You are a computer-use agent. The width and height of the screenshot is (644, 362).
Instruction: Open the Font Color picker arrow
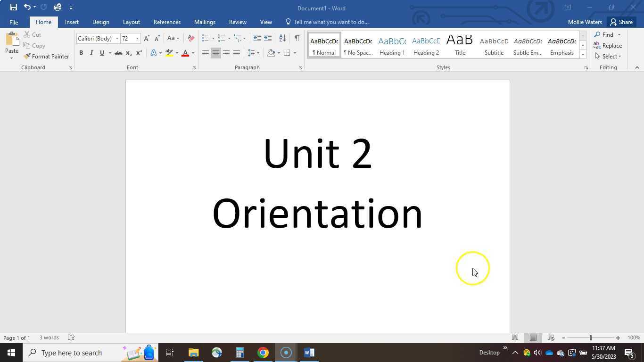click(x=192, y=53)
